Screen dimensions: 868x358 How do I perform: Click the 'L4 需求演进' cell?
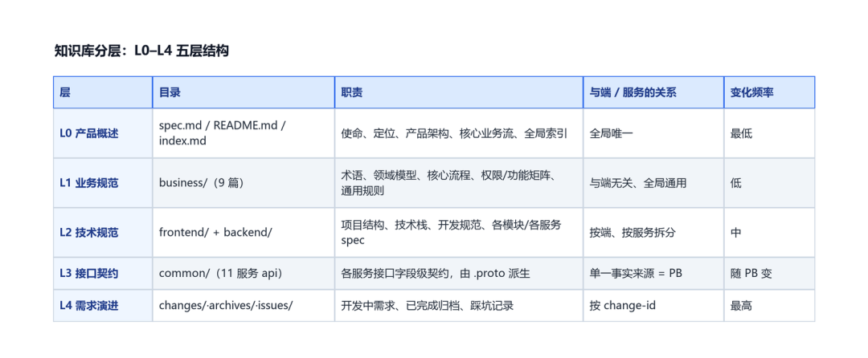pyautogui.click(x=103, y=306)
